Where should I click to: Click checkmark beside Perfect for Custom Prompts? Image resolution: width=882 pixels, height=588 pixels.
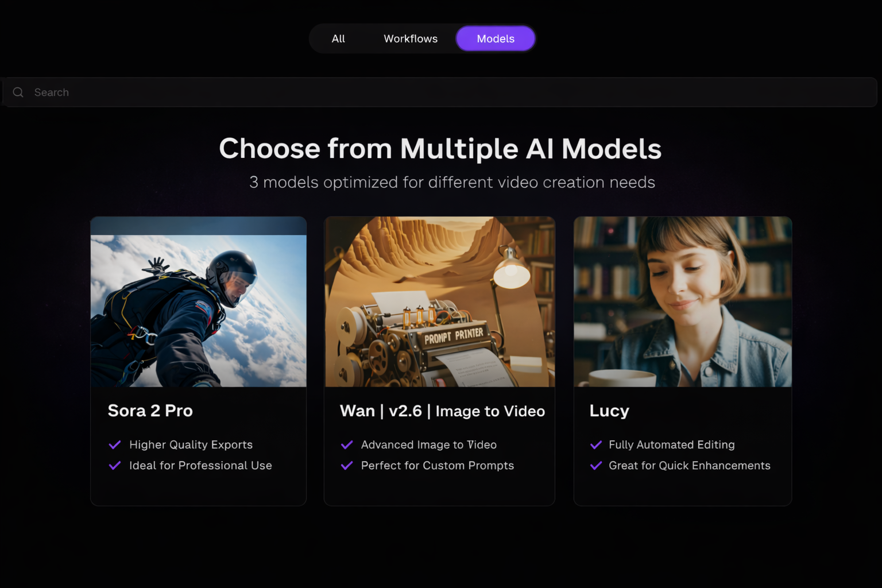[347, 466]
